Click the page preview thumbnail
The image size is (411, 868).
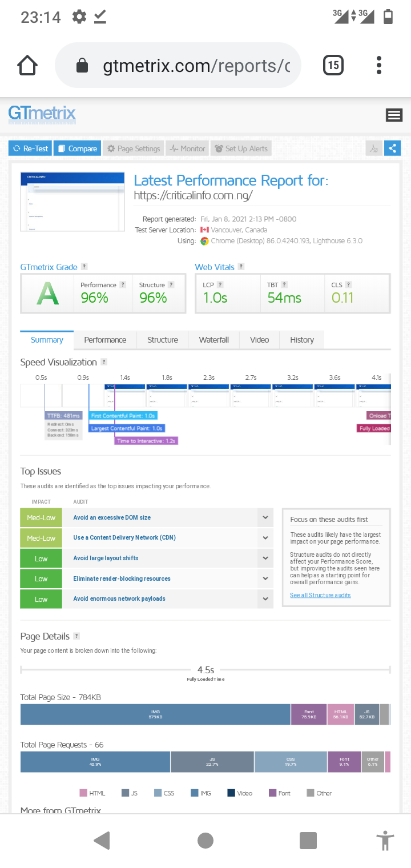[x=72, y=201]
